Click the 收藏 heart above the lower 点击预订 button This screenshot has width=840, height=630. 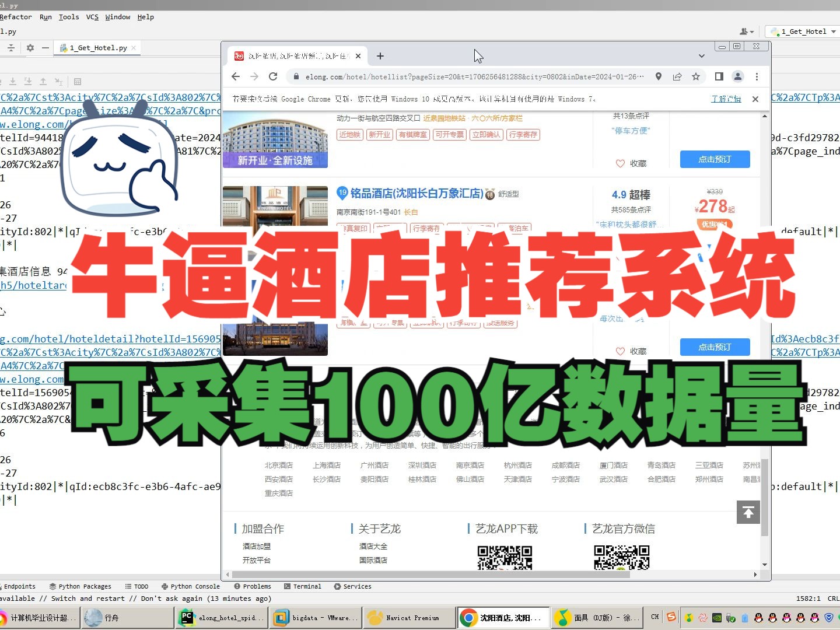click(631, 351)
